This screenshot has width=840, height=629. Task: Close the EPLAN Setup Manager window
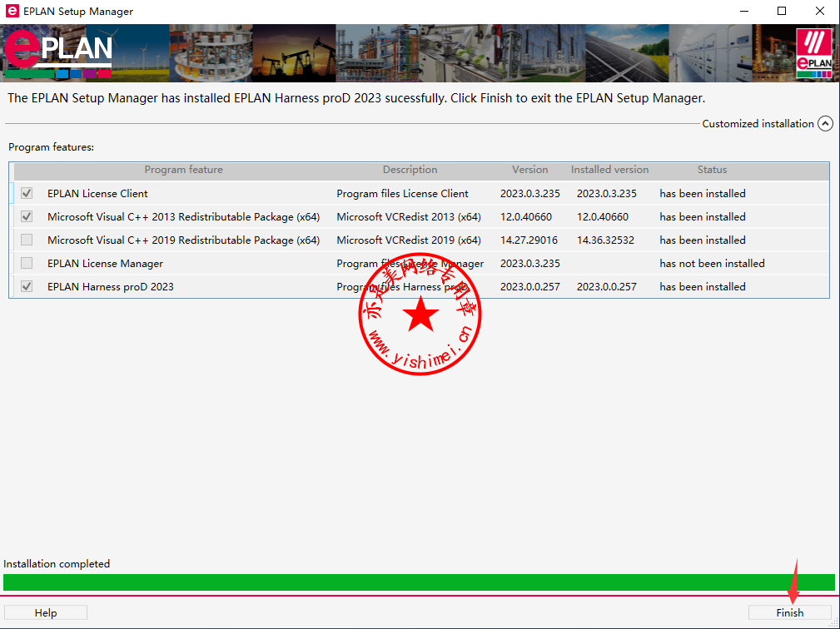820,12
